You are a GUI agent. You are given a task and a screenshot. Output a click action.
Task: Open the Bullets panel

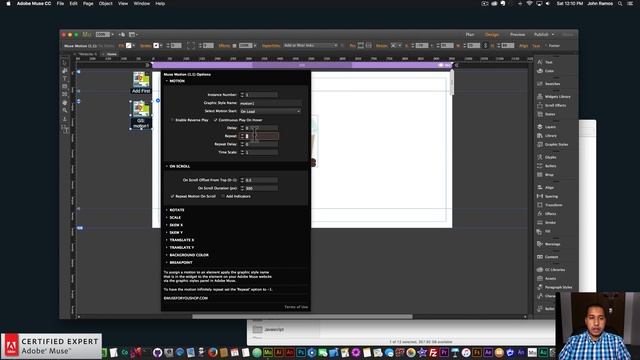coord(547,166)
